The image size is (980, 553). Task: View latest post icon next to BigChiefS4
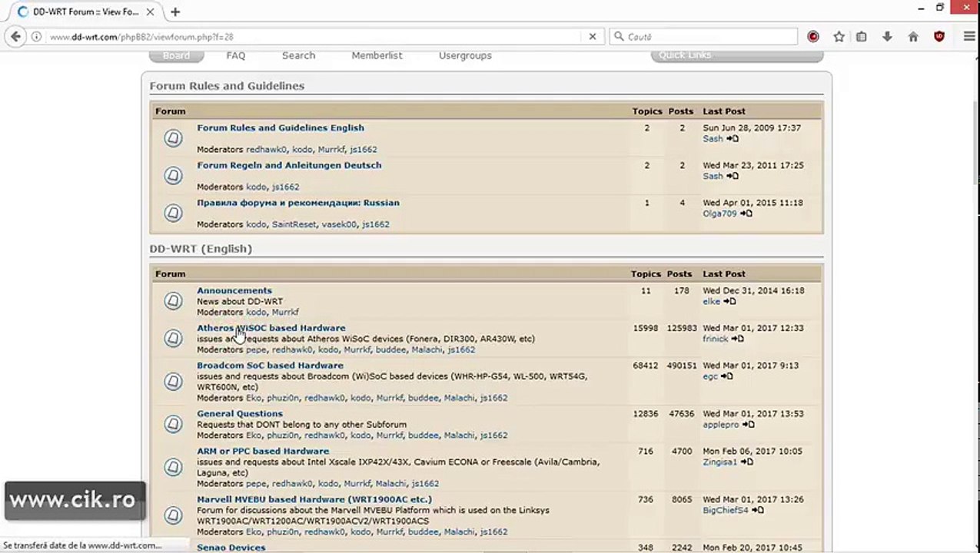tap(757, 510)
